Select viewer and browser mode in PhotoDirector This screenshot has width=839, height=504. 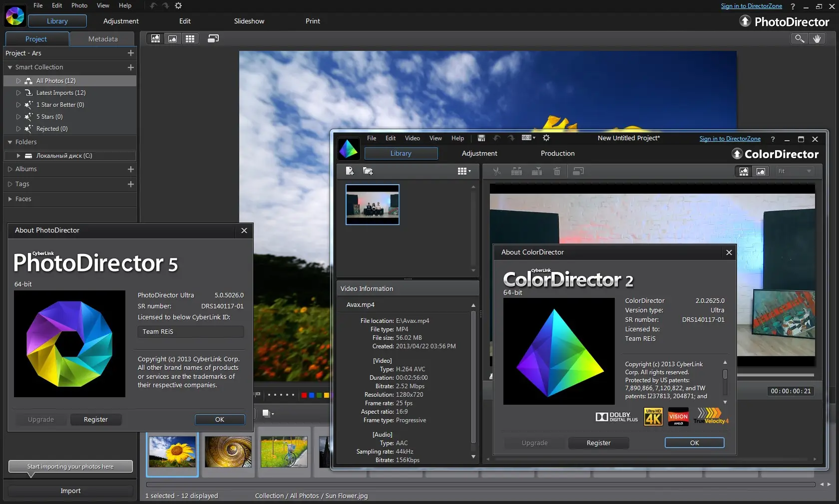(156, 38)
